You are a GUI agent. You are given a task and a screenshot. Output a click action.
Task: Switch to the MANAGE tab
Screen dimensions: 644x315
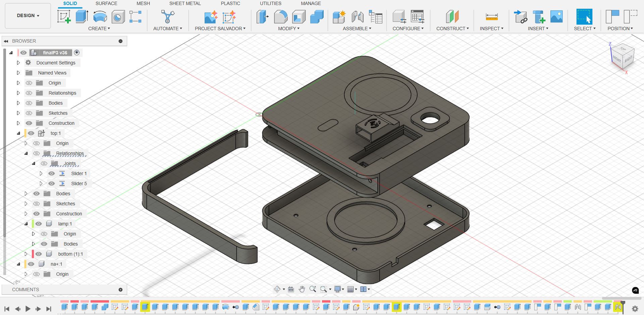click(x=311, y=3)
